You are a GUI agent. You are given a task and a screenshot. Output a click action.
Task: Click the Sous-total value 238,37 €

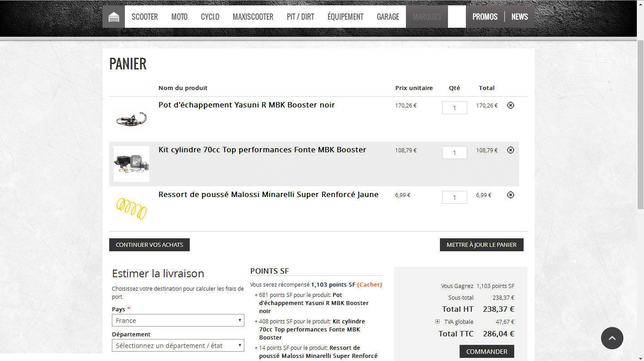503,297
